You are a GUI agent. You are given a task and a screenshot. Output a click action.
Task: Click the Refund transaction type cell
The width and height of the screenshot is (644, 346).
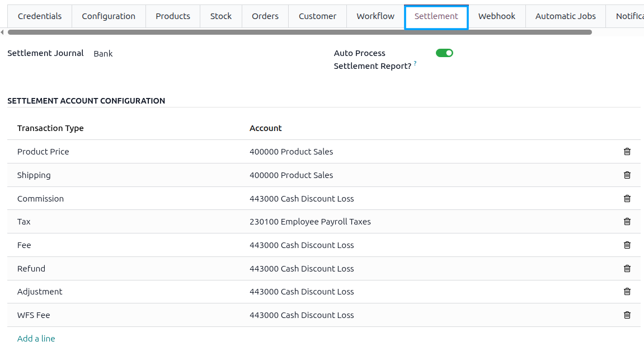(31, 268)
